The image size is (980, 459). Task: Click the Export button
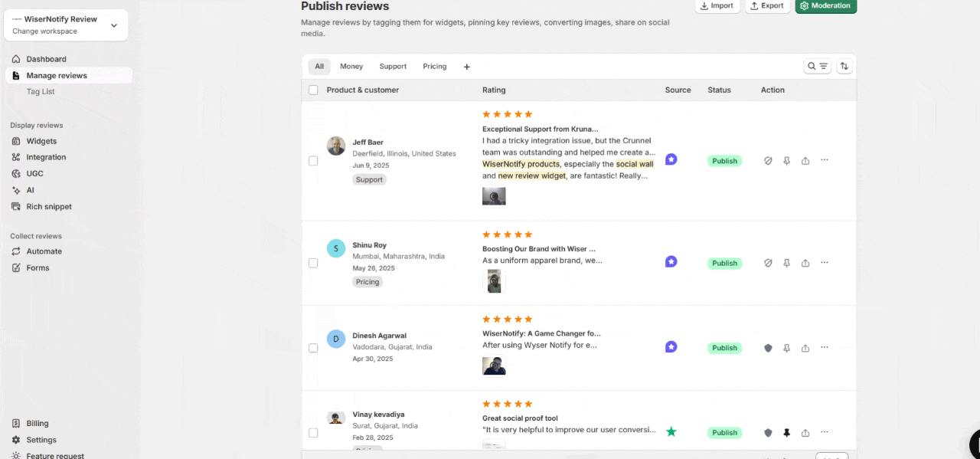click(766, 6)
